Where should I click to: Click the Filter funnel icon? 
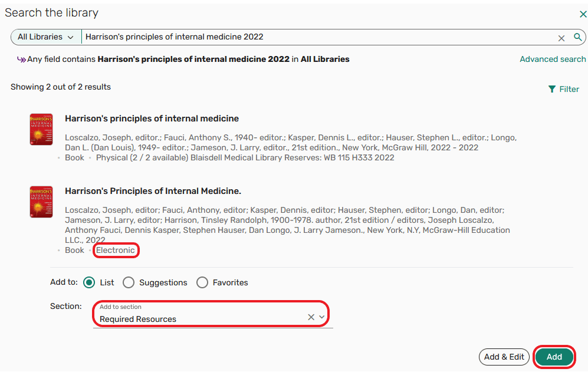pyautogui.click(x=552, y=89)
